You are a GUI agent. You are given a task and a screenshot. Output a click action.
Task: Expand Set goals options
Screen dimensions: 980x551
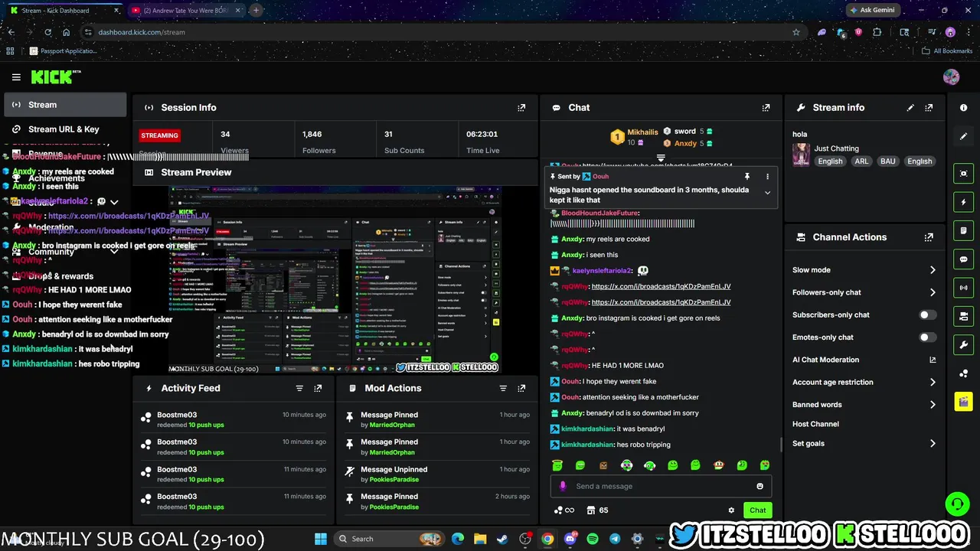(x=933, y=444)
